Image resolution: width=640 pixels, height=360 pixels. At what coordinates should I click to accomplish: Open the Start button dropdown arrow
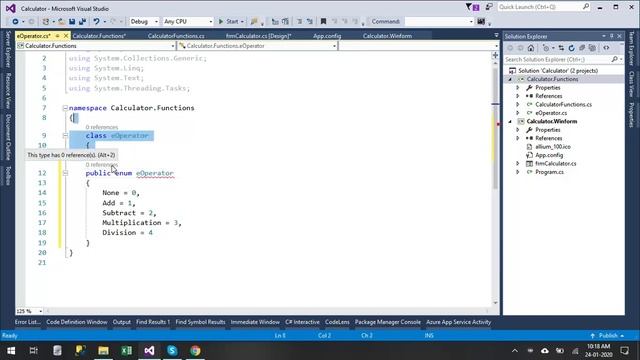point(242,22)
